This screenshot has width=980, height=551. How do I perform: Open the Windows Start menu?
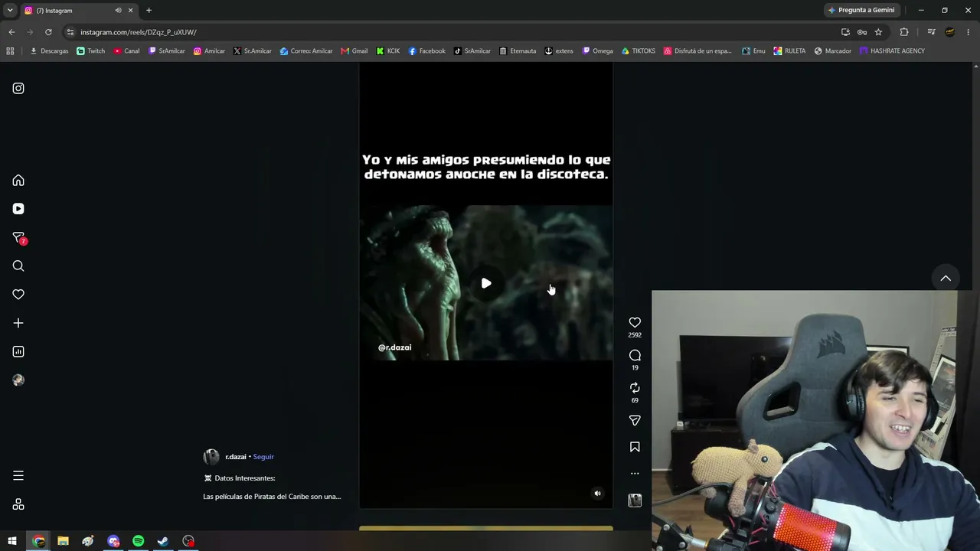pos(12,541)
